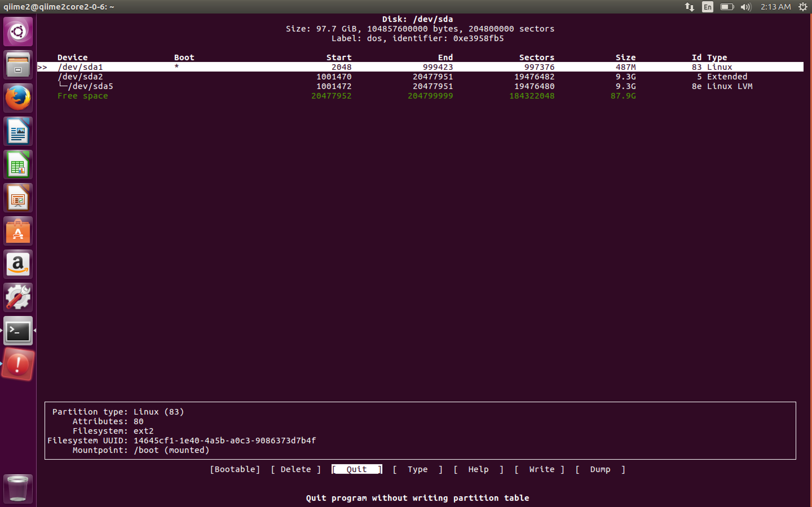Open the En keyboard language indicator
812x507 pixels.
click(707, 7)
